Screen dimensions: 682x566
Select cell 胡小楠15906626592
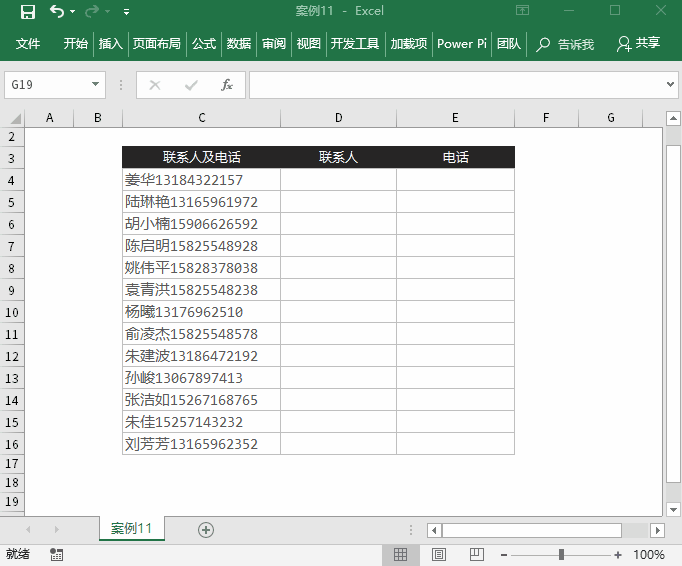pyautogui.click(x=201, y=224)
